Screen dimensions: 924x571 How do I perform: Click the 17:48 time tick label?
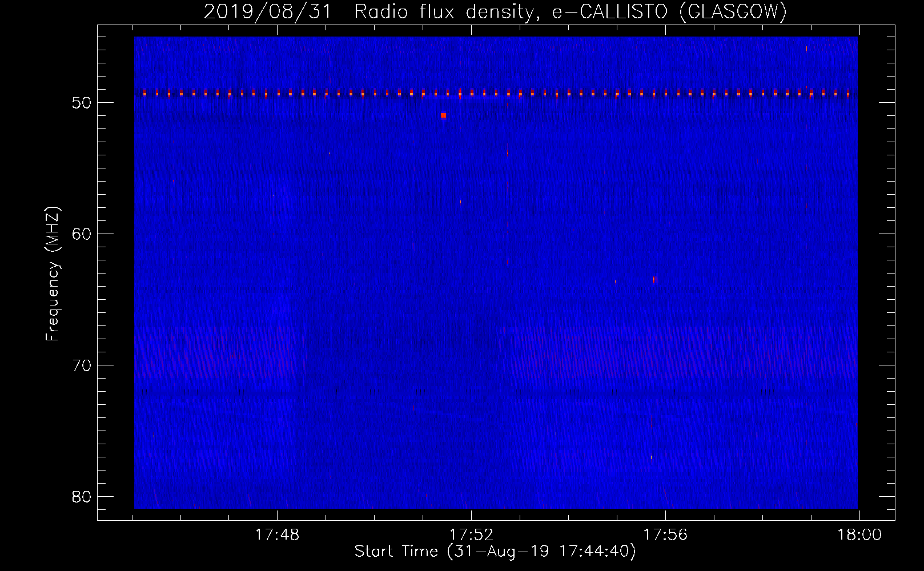click(x=277, y=534)
